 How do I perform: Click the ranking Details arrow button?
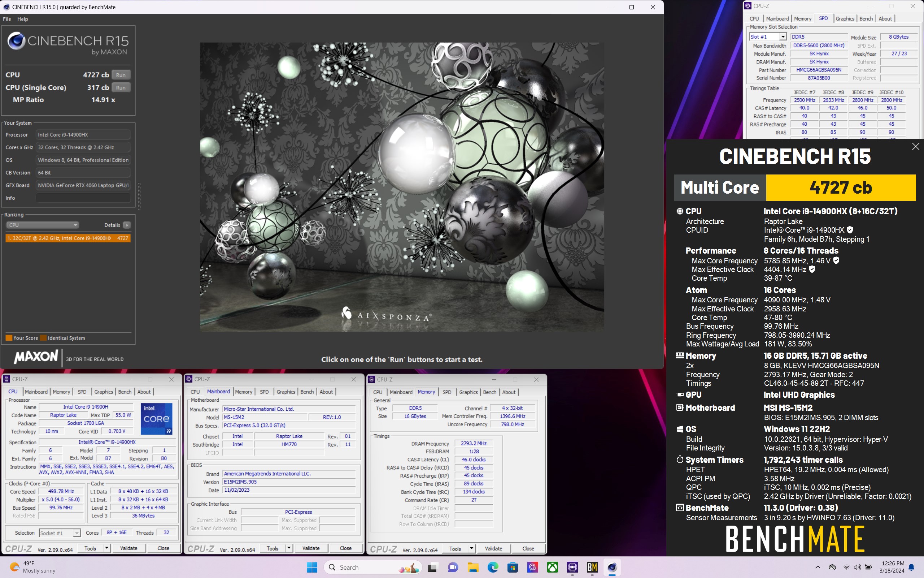tap(127, 225)
